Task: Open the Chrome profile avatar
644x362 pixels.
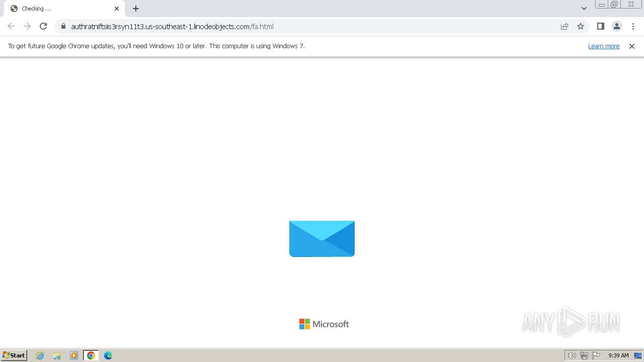Action: click(x=616, y=26)
